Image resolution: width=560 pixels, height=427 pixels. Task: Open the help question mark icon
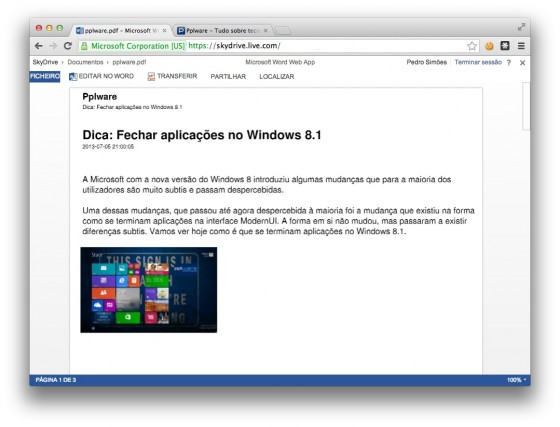point(509,62)
